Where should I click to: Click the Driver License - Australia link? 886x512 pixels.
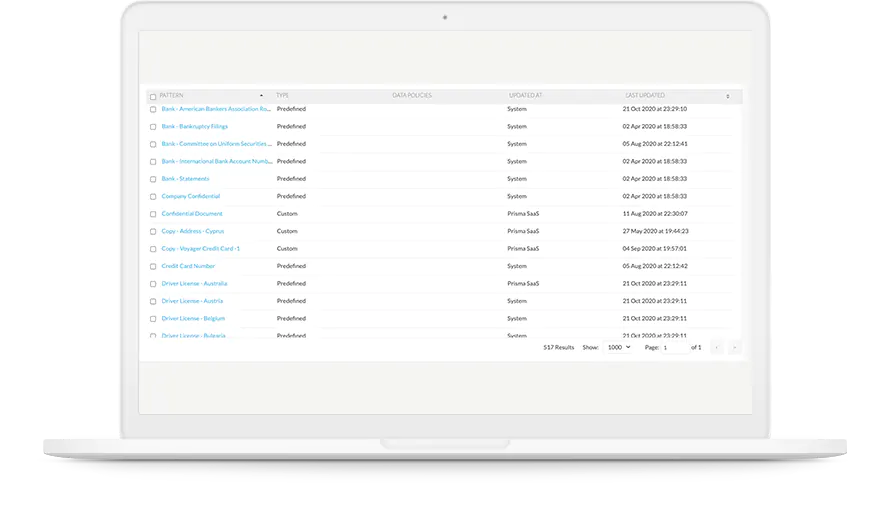click(x=194, y=283)
